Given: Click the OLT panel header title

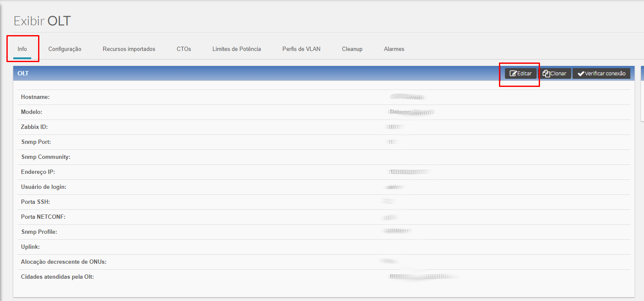Looking at the screenshot, I should pyautogui.click(x=23, y=73).
